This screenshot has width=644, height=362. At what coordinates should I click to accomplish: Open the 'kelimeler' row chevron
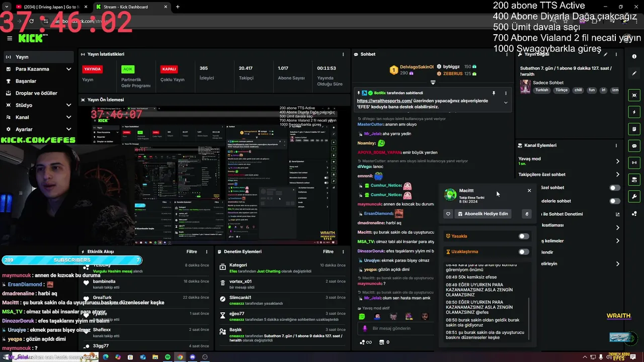617,241
